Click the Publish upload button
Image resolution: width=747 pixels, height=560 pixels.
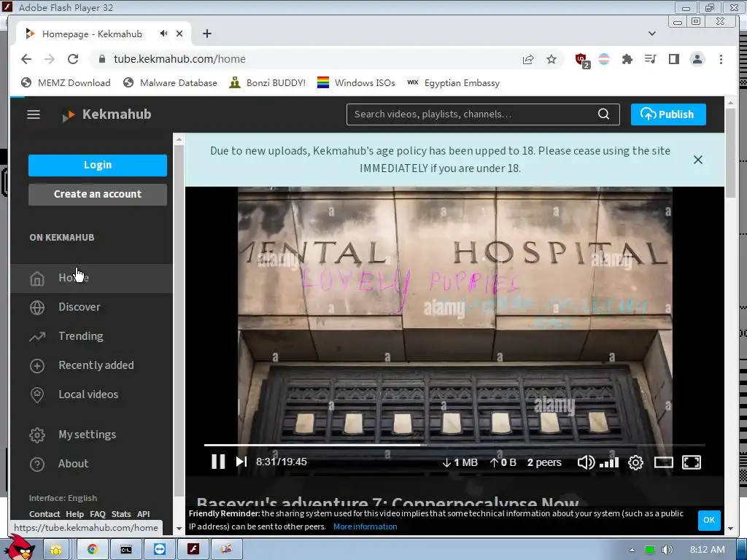tap(668, 114)
